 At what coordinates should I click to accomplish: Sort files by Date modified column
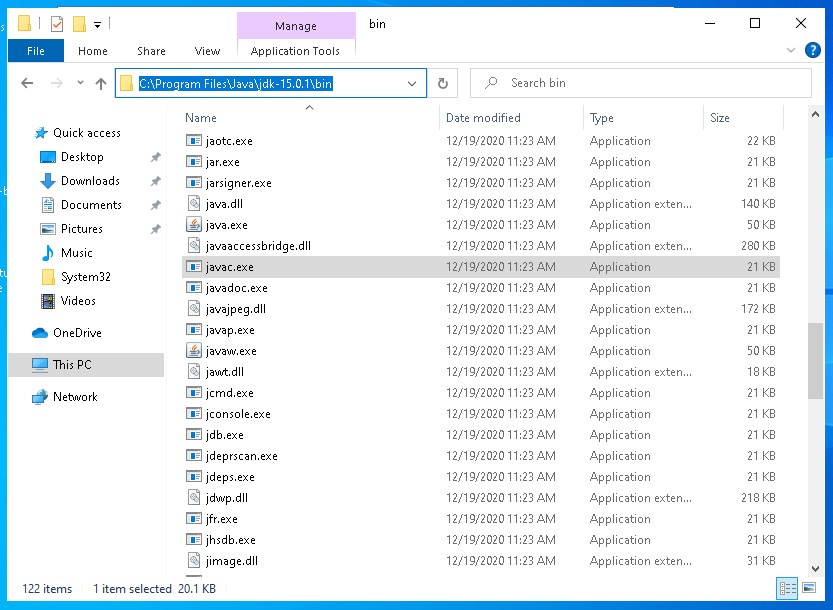(483, 118)
